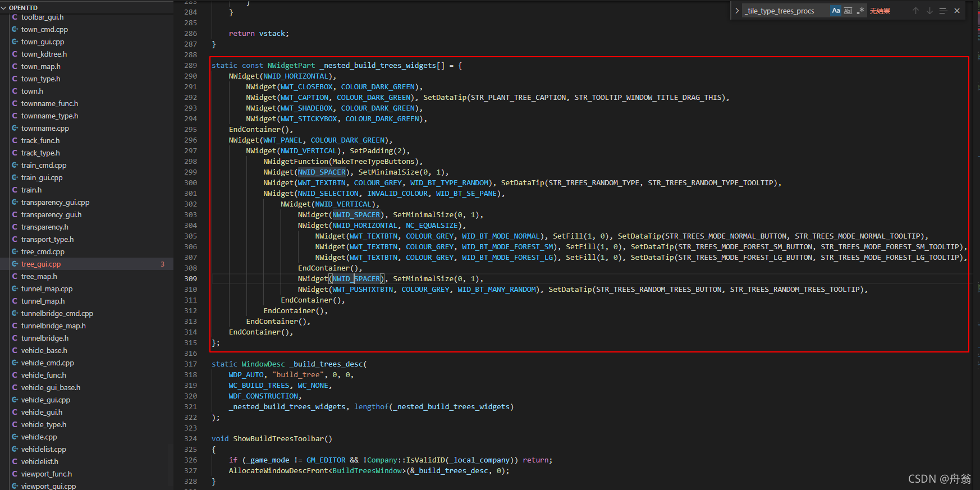This screenshot has height=490, width=980.
Task: Open tree_gui.cpp in the explorer
Action: 86,264
